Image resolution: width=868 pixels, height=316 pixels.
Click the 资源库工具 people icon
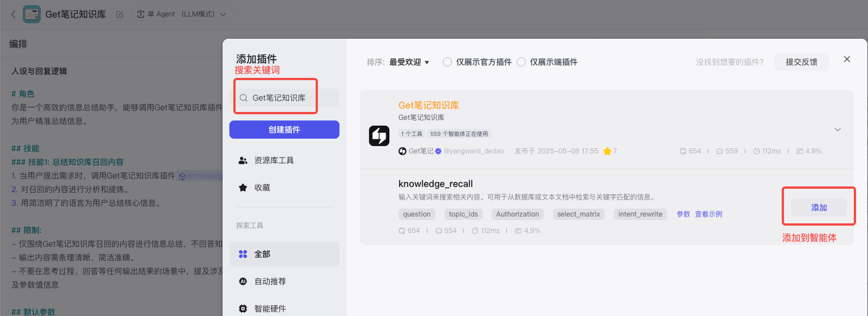point(243,160)
